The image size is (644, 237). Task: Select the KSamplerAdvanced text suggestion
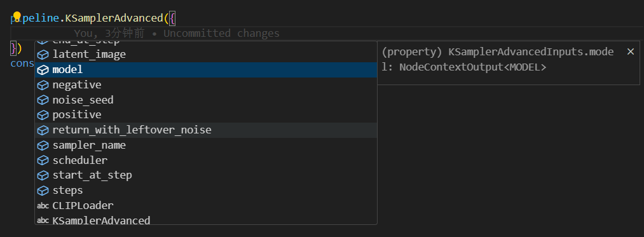206,220
